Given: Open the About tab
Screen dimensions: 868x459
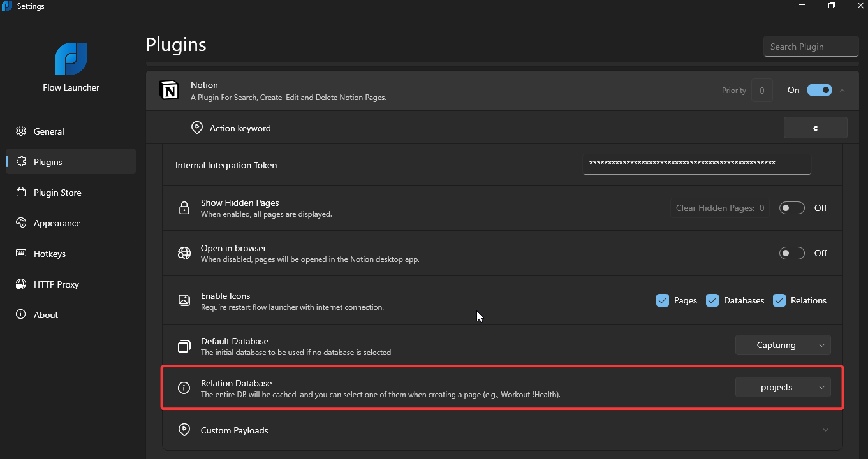Looking at the screenshot, I should point(71,315).
